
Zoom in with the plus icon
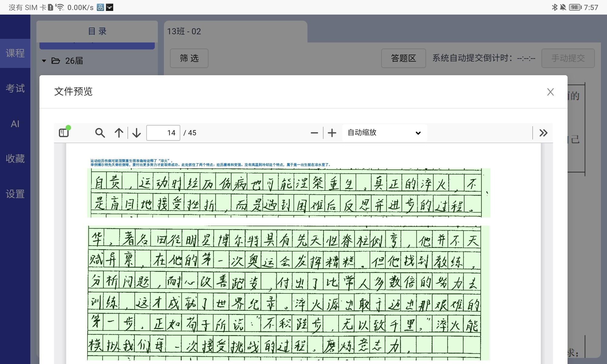pos(332,133)
